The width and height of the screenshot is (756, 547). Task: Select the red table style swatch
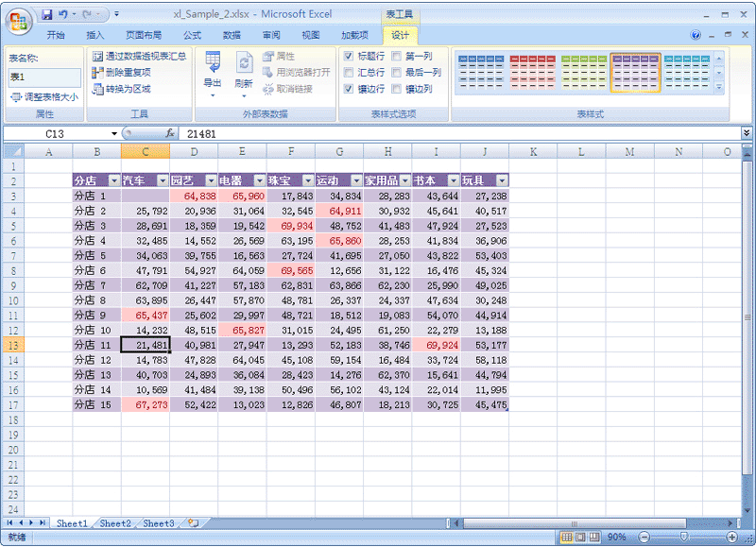532,72
